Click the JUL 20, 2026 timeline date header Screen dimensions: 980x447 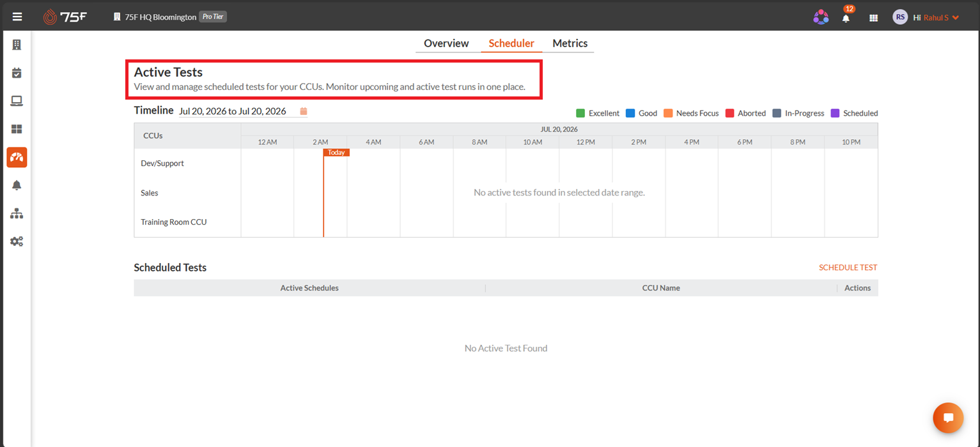click(559, 129)
